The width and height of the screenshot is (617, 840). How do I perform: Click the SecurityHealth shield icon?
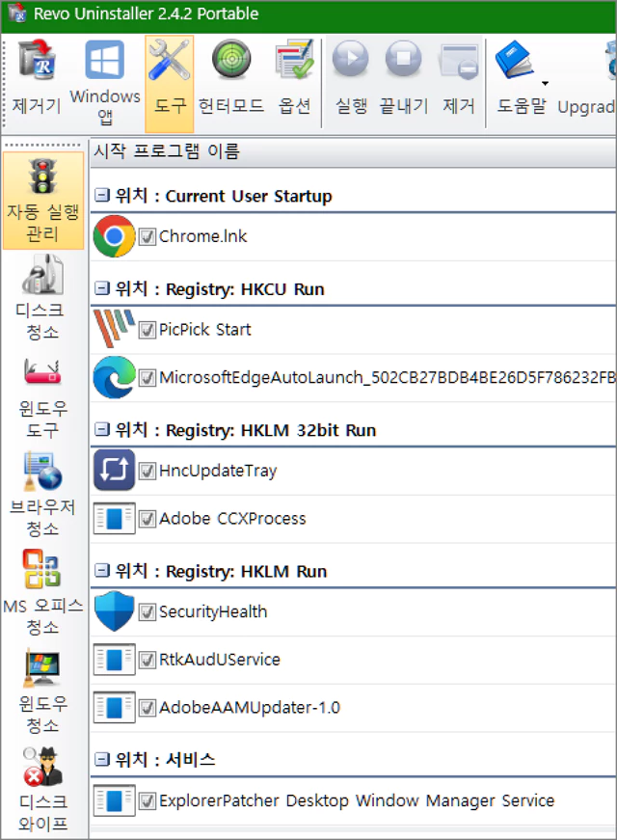click(x=114, y=611)
